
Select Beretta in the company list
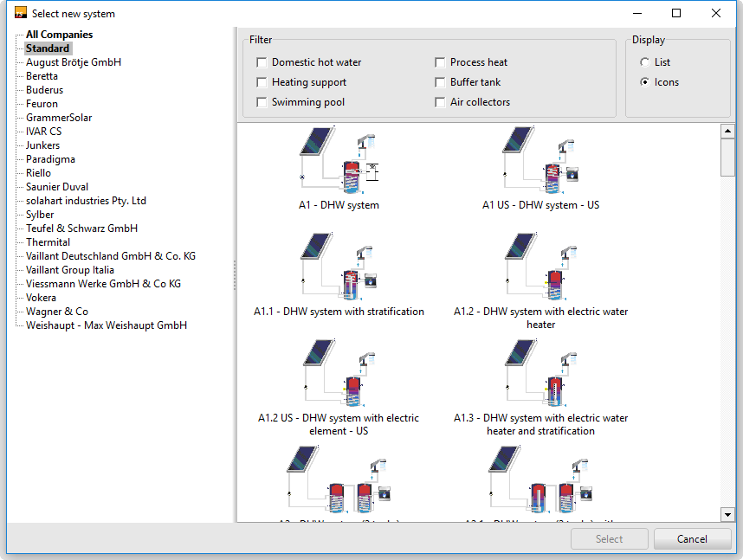42,76
